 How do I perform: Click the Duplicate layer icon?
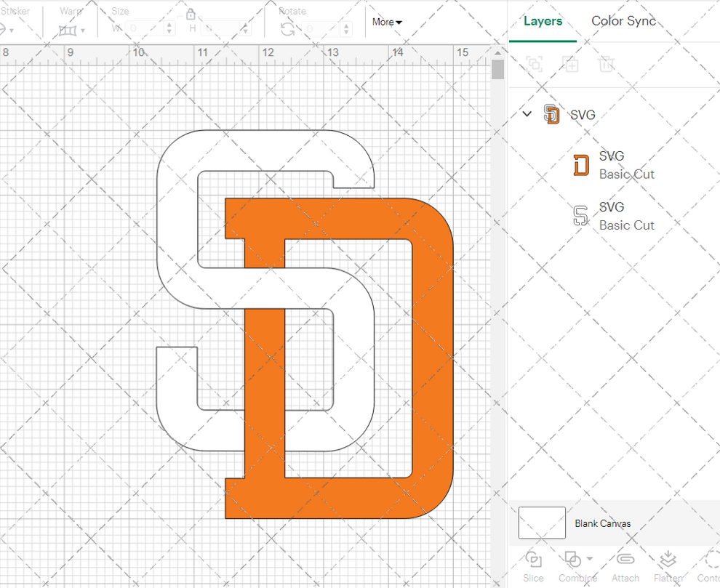(x=571, y=64)
